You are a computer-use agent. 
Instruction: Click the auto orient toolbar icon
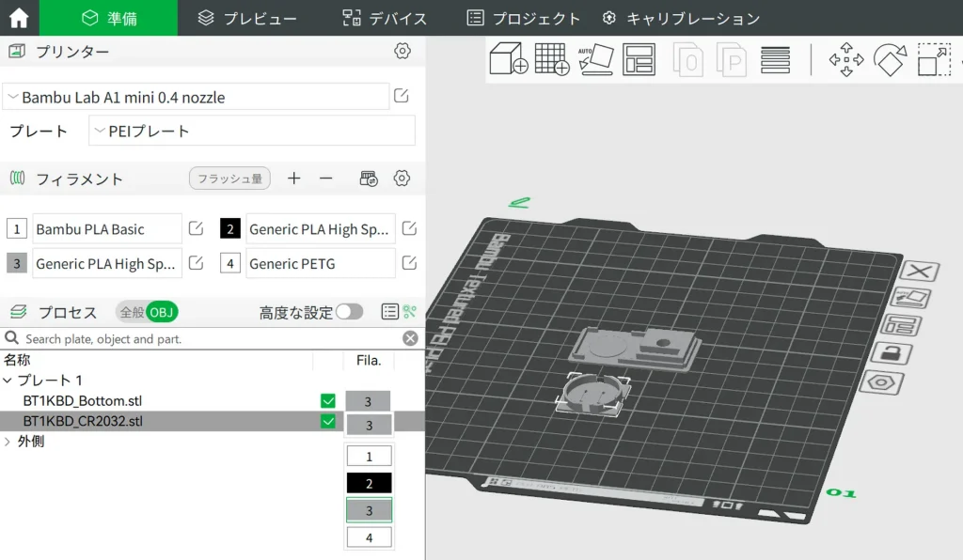click(x=595, y=59)
